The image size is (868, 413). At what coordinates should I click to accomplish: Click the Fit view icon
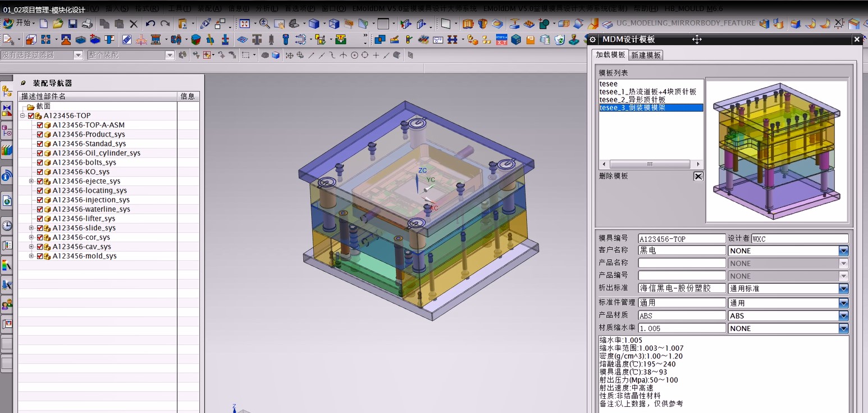(244, 24)
